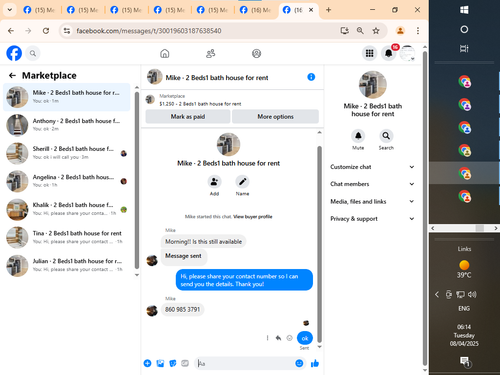The width and height of the screenshot is (500, 375).
Task: Click the chat messages scrollbar
Action: (319, 244)
